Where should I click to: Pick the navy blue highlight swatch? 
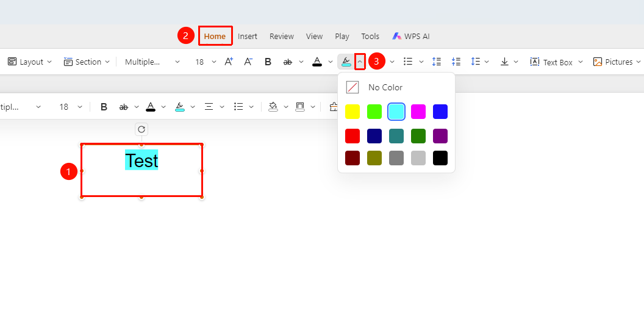[x=374, y=136]
